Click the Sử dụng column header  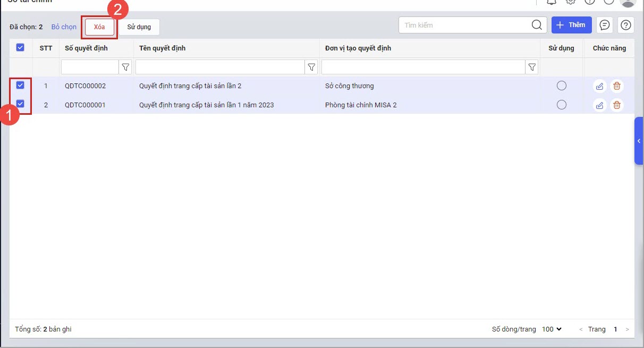[561, 48]
